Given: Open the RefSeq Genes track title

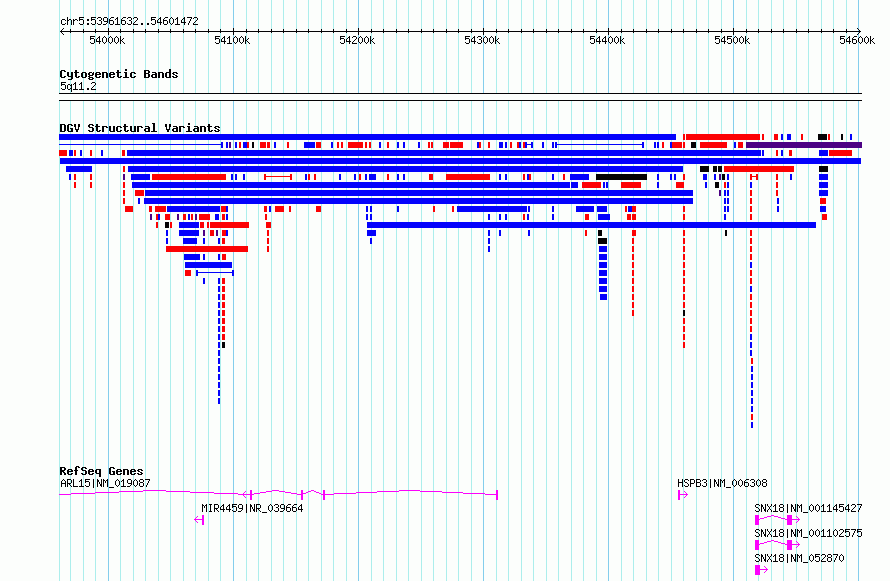Looking at the screenshot, I should point(101,471).
